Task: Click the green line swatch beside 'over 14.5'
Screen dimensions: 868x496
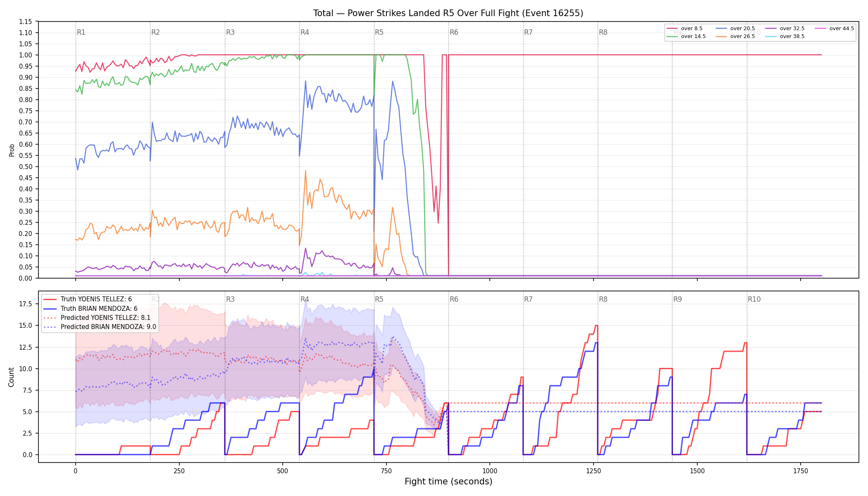Action: (x=672, y=36)
